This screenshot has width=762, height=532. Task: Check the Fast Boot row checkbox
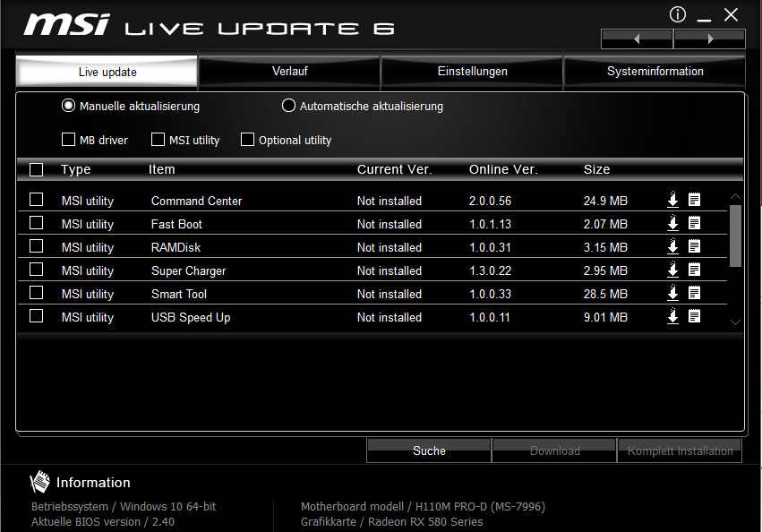tap(37, 223)
